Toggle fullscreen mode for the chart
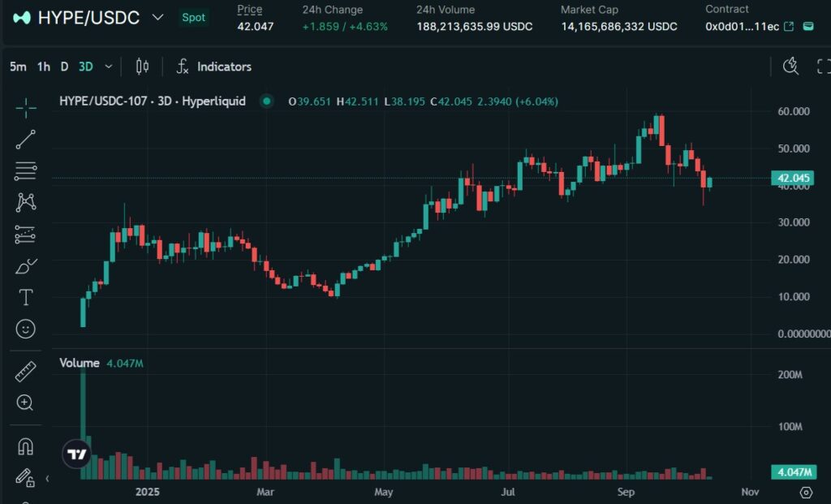The width and height of the screenshot is (831, 504). click(823, 67)
